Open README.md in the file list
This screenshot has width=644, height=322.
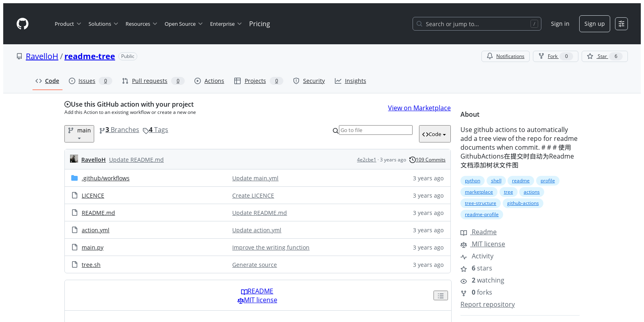[x=98, y=213]
